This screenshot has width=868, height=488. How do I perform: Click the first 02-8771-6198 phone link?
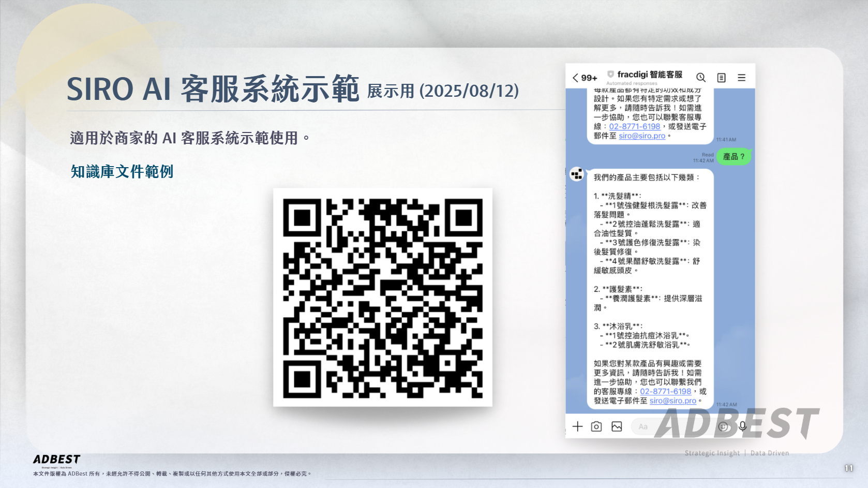(x=634, y=126)
